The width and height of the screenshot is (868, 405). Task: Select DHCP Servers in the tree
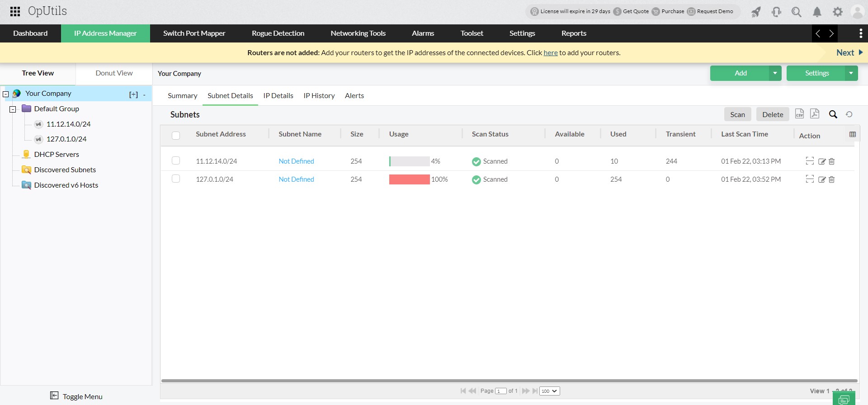[x=57, y=155]
